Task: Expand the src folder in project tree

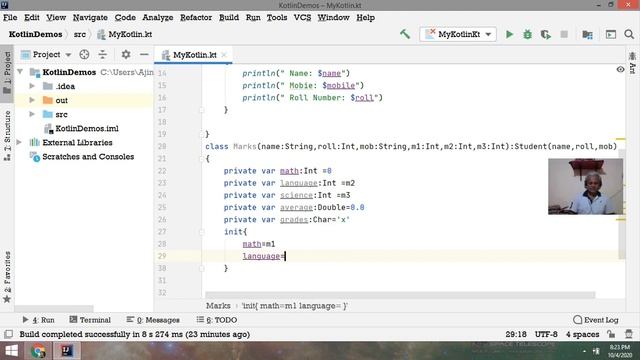Action: coord(32,114)
